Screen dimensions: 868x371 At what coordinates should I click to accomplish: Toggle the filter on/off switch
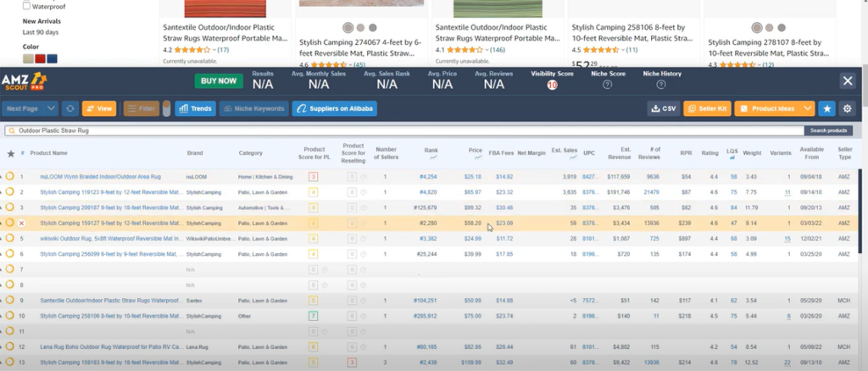(x=166, y=109)
